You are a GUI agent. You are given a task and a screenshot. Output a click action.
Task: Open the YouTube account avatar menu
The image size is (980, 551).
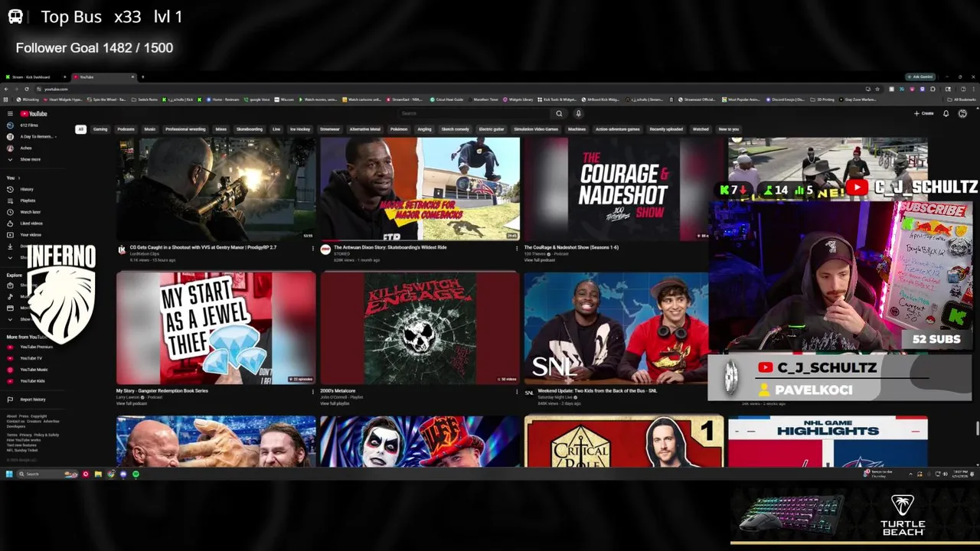[962, 113]
